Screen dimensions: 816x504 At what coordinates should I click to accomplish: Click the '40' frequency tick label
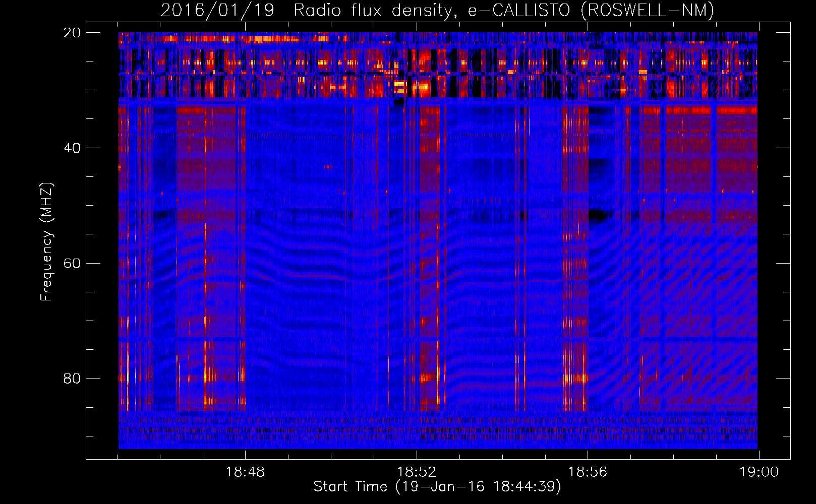[72, 148]
